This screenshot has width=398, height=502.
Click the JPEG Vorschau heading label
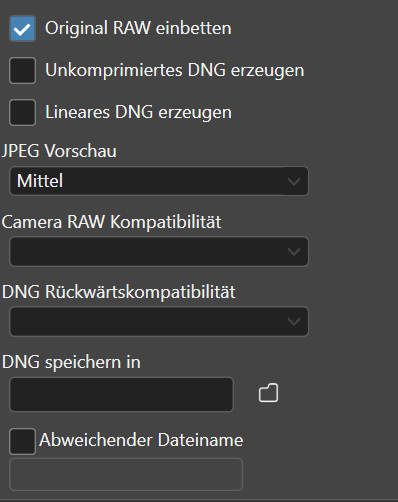(59, 151)
